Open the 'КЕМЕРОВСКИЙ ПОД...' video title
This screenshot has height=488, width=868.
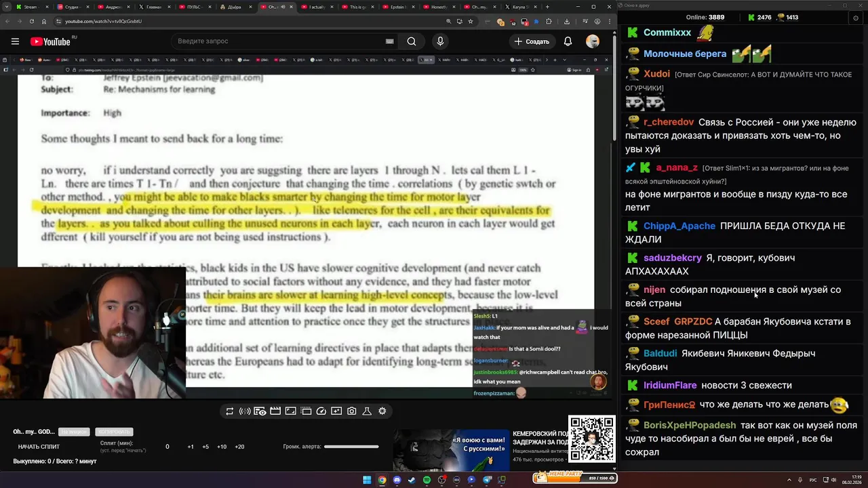pyautogui.click(x=540, y=437)
